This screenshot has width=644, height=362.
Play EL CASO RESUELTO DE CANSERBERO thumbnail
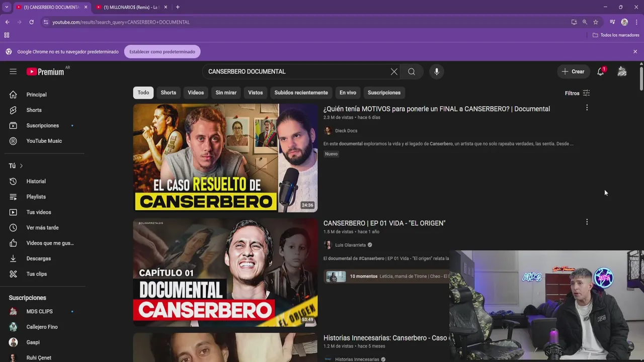point(225,158)
